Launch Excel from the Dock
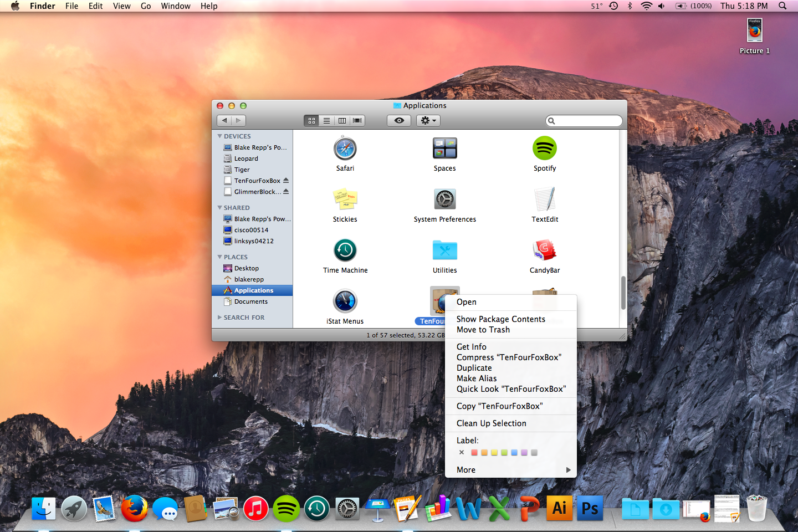The height and width of the screenshot is (532, 798). pyautogui.click(x=499, y=509)
